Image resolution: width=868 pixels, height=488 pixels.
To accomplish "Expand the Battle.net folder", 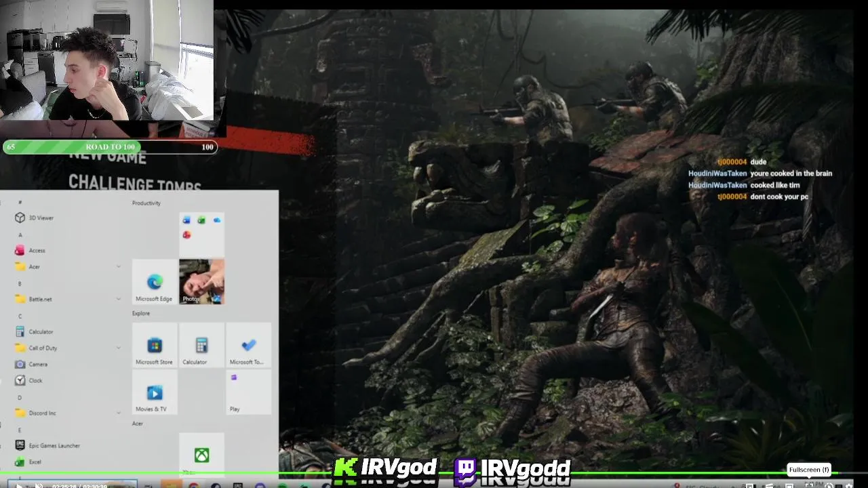I will [x=68, y=299].
